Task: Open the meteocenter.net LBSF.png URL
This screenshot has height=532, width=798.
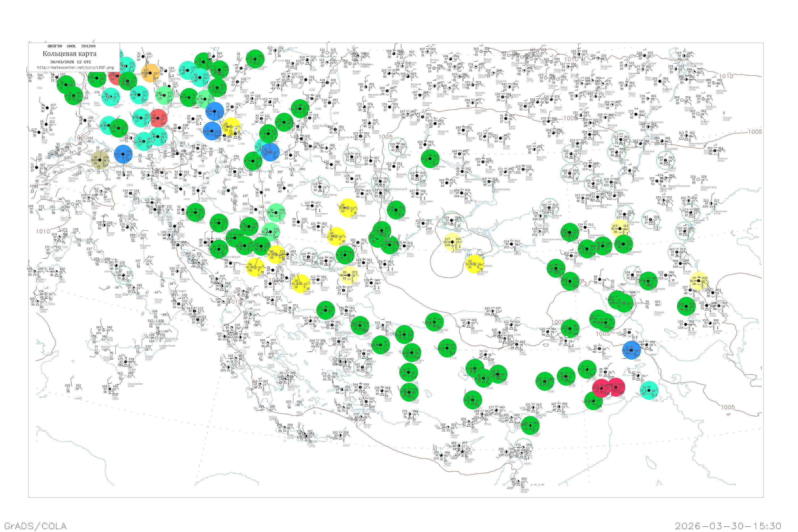Action: pos(75,68)
